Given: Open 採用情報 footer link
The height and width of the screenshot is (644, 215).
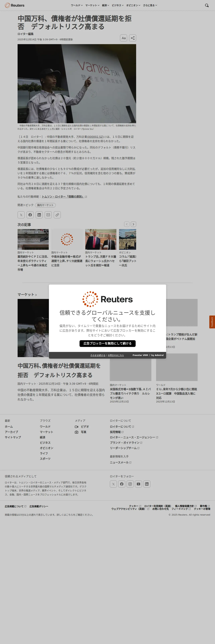Looking at the screenshot, I should pos(117,432).
